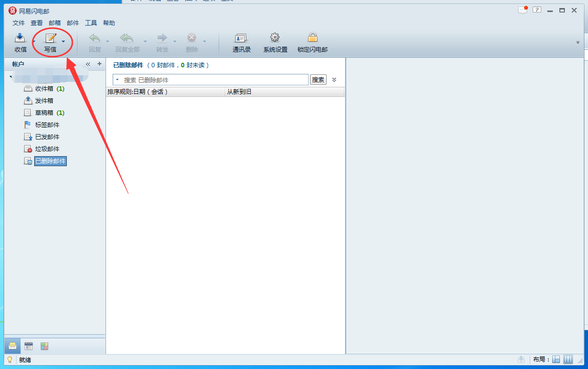
Task: Click the 转发 forward icon
Action: point(162,38)
